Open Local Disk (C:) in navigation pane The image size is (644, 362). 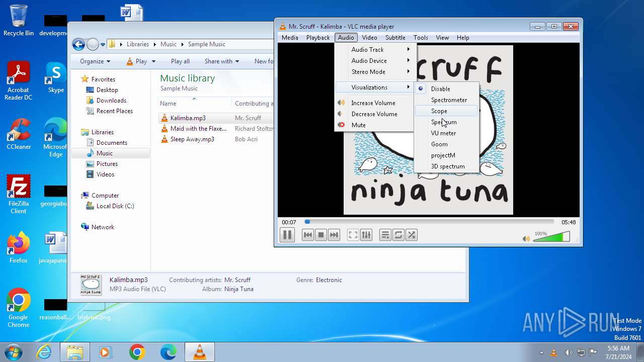pyautogui.click(x=115, y=206)
